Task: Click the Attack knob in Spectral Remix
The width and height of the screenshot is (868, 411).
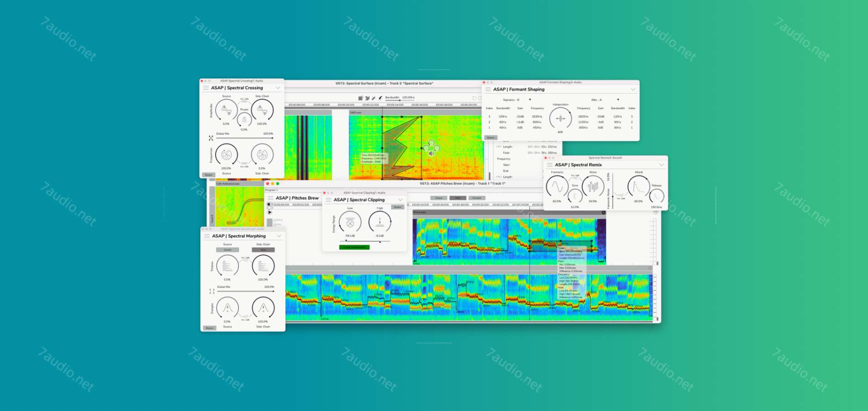Action: click(639, 186)
